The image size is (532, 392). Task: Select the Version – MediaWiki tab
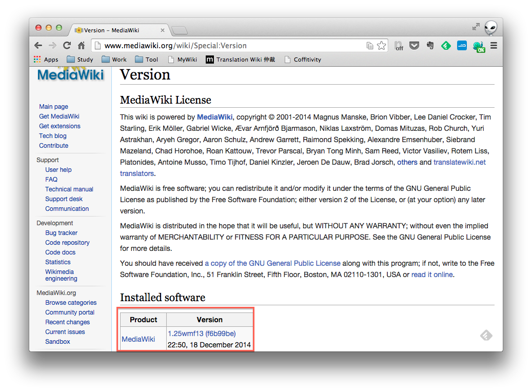click(117, 30)
